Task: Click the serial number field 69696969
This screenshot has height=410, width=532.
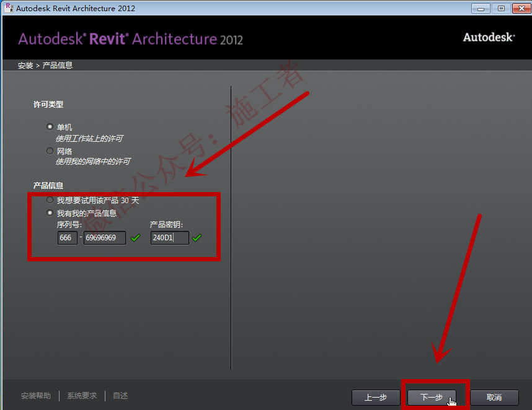Action: pos(105,238)
